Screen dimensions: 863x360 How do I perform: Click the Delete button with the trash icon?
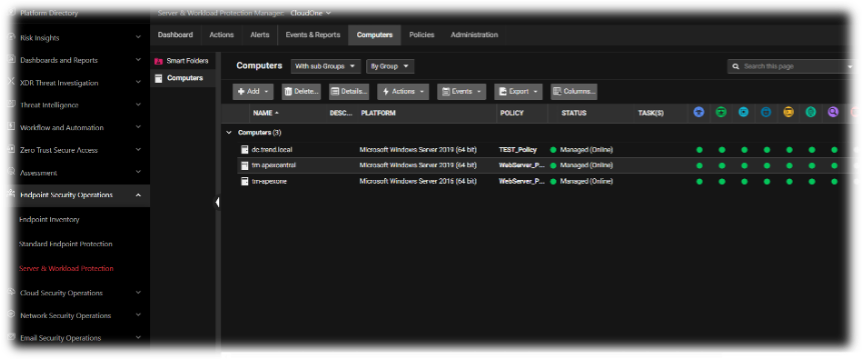[x=301, y=91]
